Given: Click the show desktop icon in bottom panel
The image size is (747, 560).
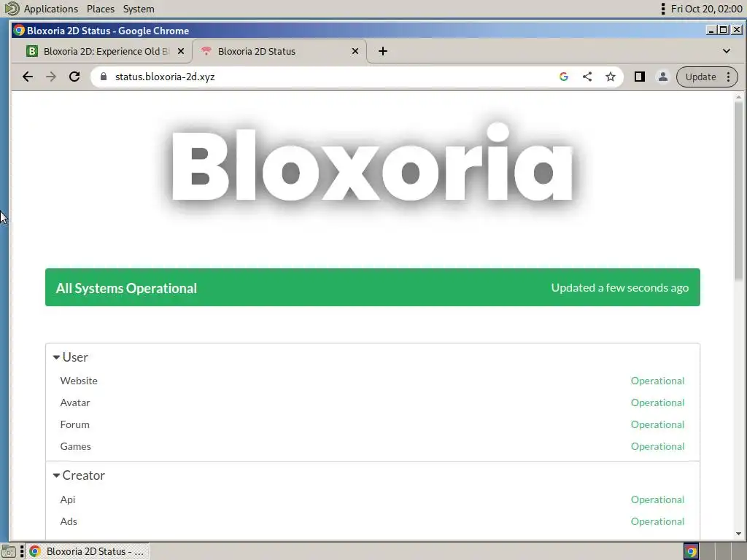Looking at the screenshot, I should (9, 552).
